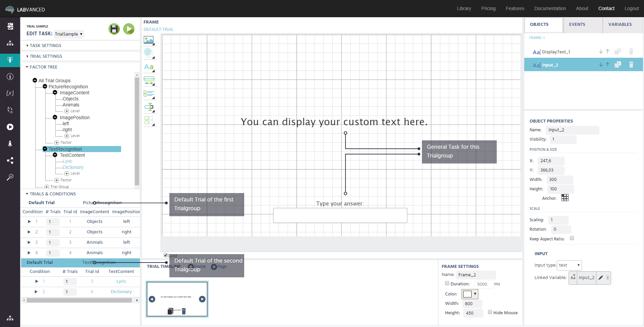Screen dimensions: 644x327
Task: Enable the frame Duration checkbox
Action: pyautogui.click(x=447, y=283)
